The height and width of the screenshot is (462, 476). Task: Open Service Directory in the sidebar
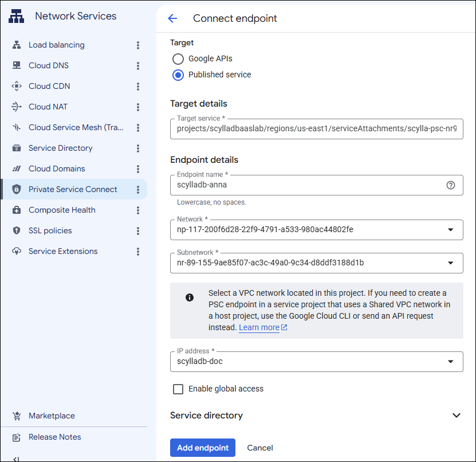pos(60,148)
